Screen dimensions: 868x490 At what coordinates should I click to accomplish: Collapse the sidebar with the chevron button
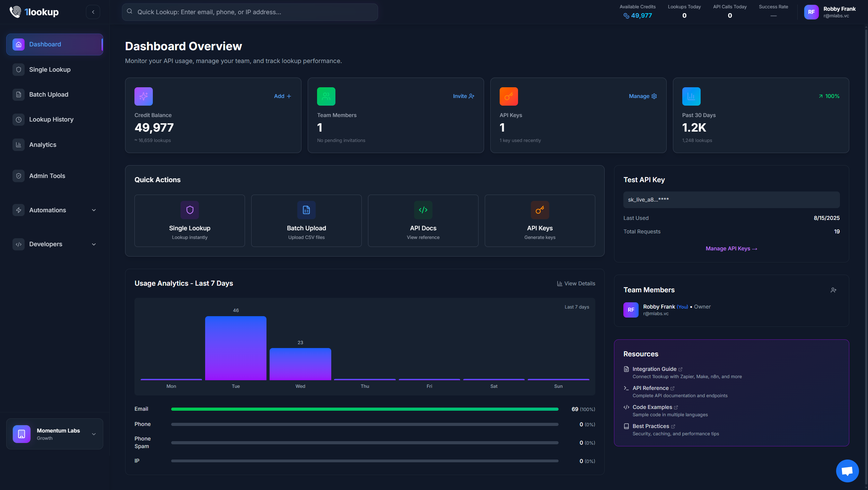tap(93, 12)
